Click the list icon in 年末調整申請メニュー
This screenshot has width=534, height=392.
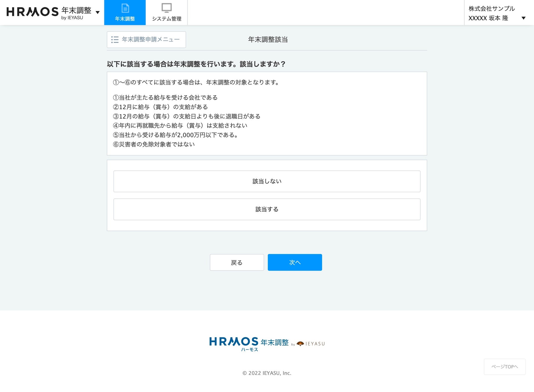point(115,39)
